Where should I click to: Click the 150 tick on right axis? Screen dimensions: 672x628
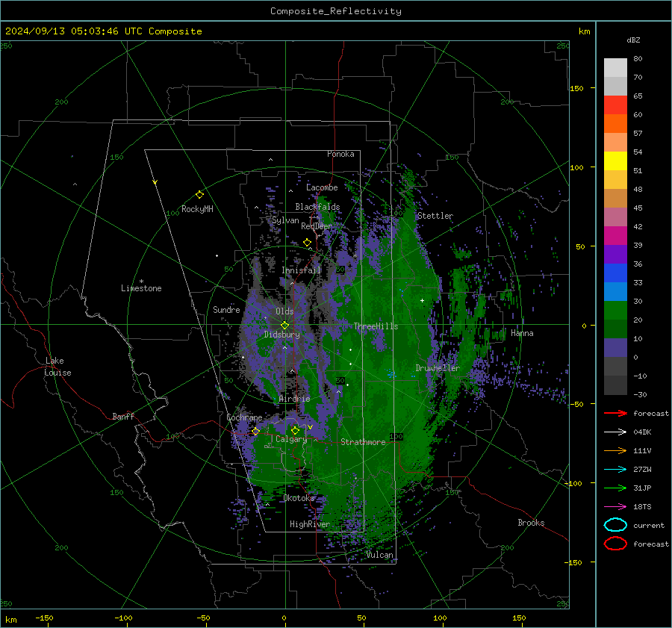[576, 88]
